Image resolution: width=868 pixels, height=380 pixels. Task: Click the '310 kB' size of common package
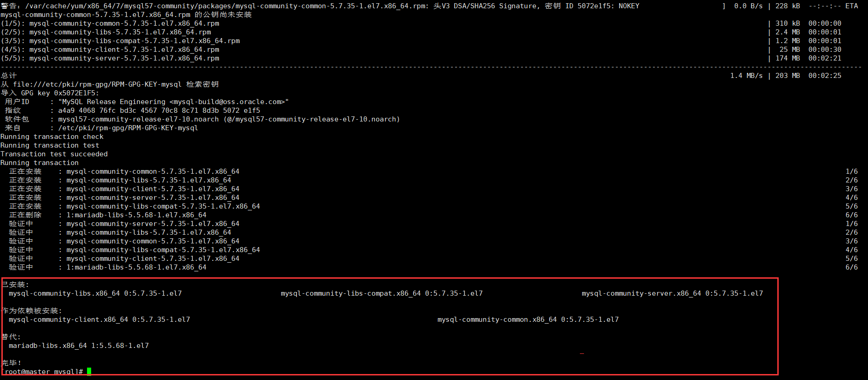click(788, 23)
